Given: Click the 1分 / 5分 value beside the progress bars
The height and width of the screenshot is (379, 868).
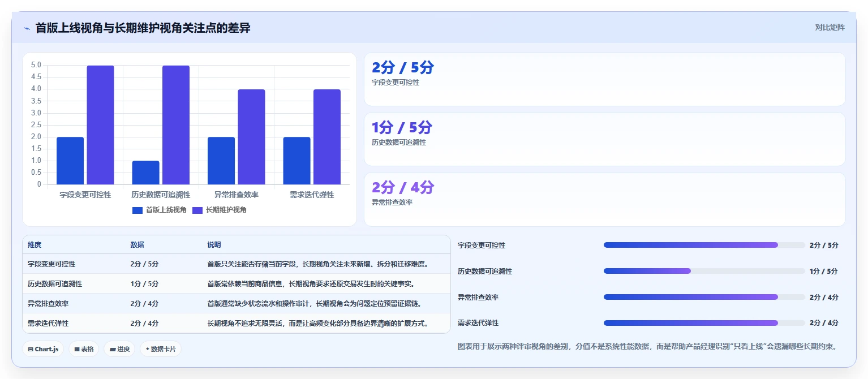Looking at the screenshot, I should (x=824, y=272).
